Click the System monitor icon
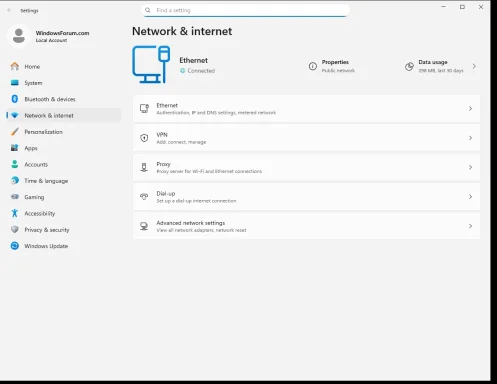This screenshot has width=497, height=384. 15,83
